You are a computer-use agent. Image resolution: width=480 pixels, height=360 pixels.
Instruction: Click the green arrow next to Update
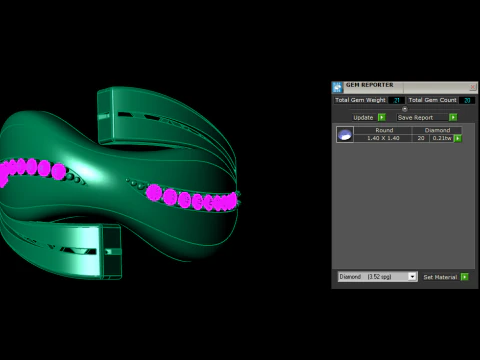coord(382,117)
